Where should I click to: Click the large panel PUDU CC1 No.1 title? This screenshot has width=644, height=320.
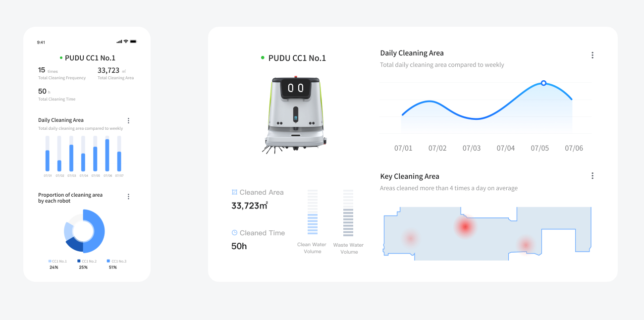click(x=297, y=58)
